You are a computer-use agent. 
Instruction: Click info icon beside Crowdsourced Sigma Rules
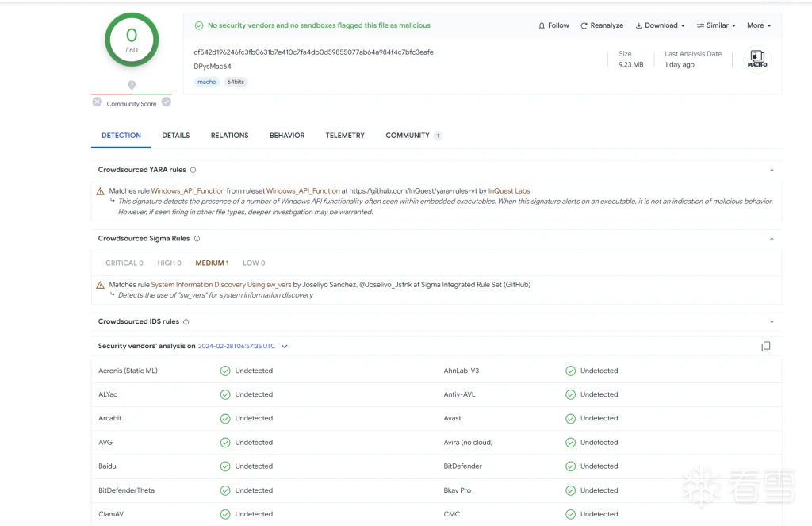(x=197, y=239)
